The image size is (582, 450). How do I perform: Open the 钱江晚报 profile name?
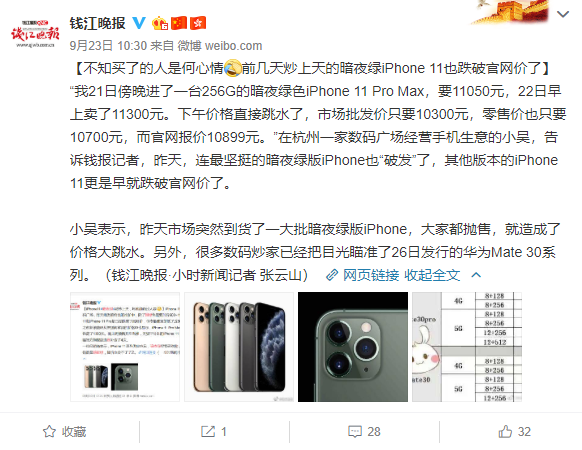98,23
